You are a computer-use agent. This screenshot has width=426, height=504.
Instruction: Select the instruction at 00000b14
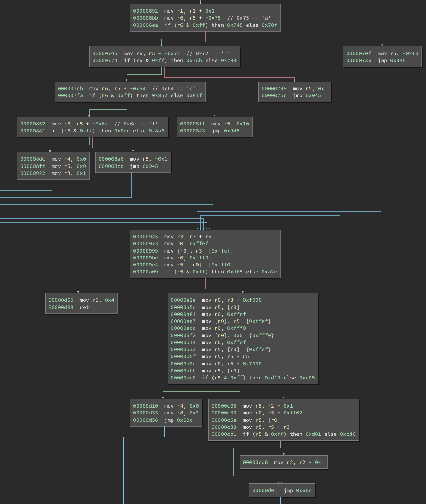[208, 342]
